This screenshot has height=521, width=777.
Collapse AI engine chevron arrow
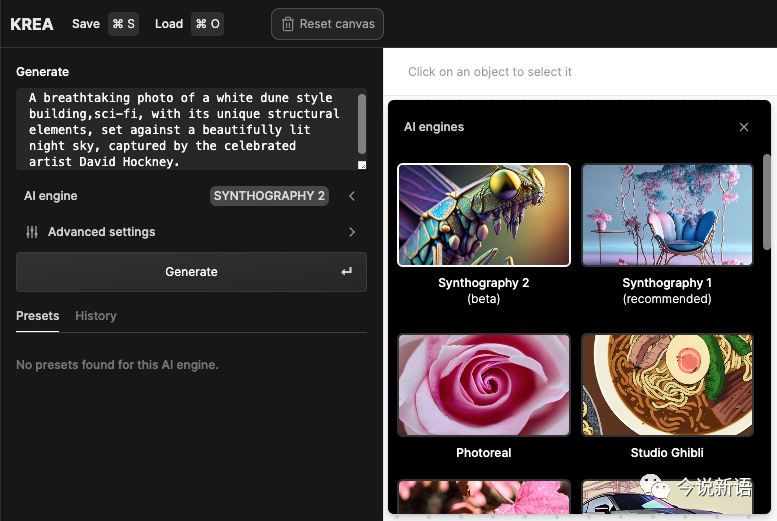(352, 196)
